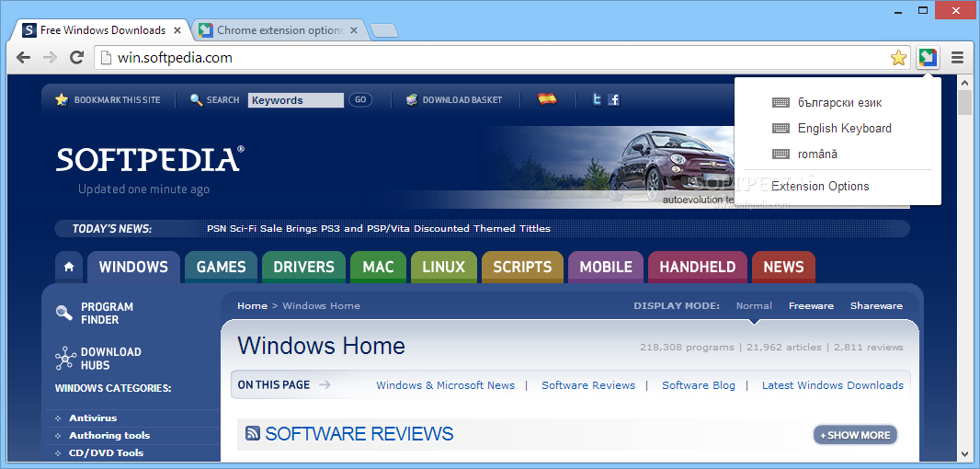980x469 pixels.
Task: Click the scrollbar up arrow
Action: click(965, 82)
